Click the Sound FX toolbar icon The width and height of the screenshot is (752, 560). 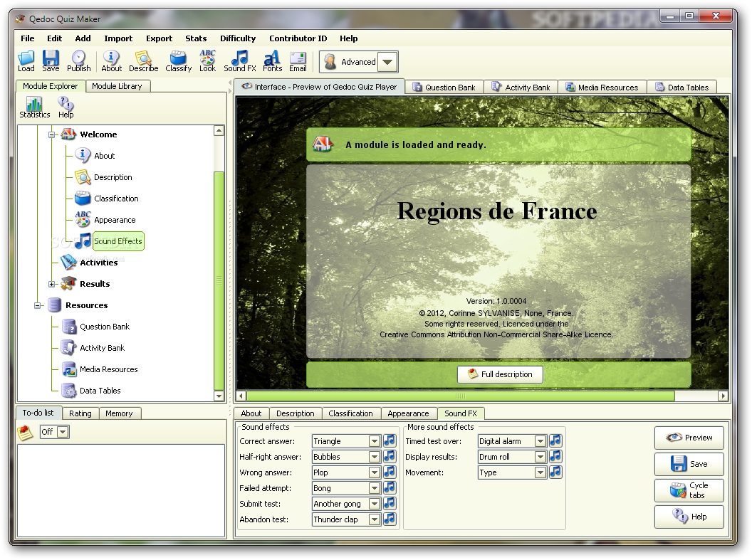coord(240,61)
